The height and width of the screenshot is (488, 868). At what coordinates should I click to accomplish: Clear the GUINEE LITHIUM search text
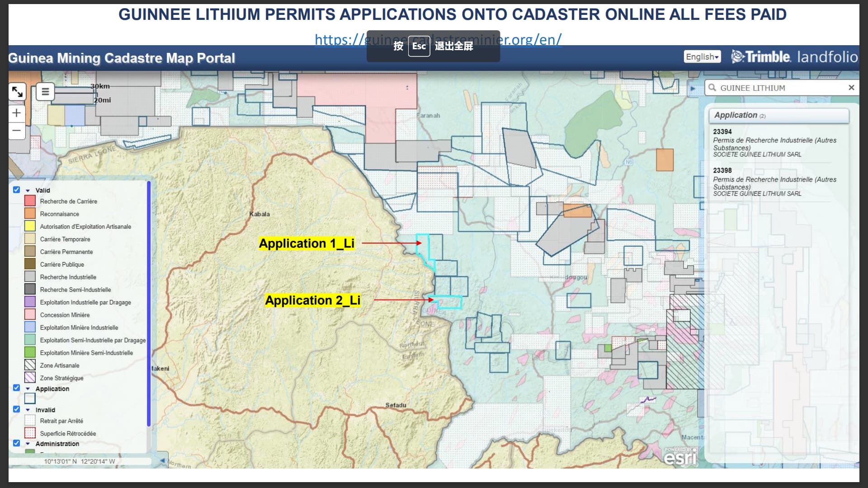(x=851, y=88)
